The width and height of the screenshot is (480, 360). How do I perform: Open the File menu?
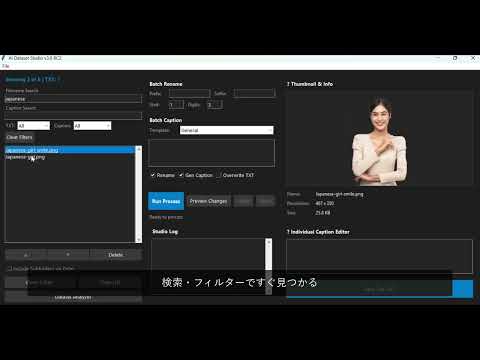[x=5, y=66]
